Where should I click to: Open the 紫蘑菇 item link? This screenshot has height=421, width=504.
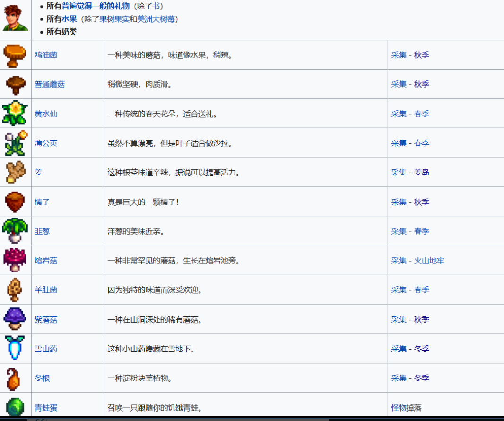pos(46,320)
